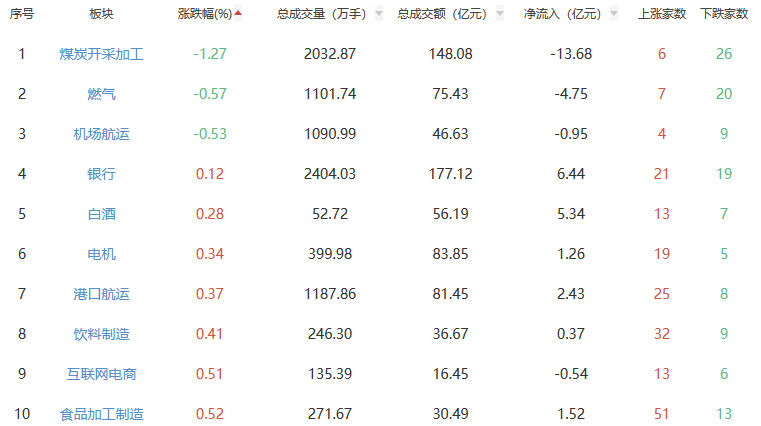Click the 涨跌幅(%) column header text
761x426 pixels.
tap(204, 14)
